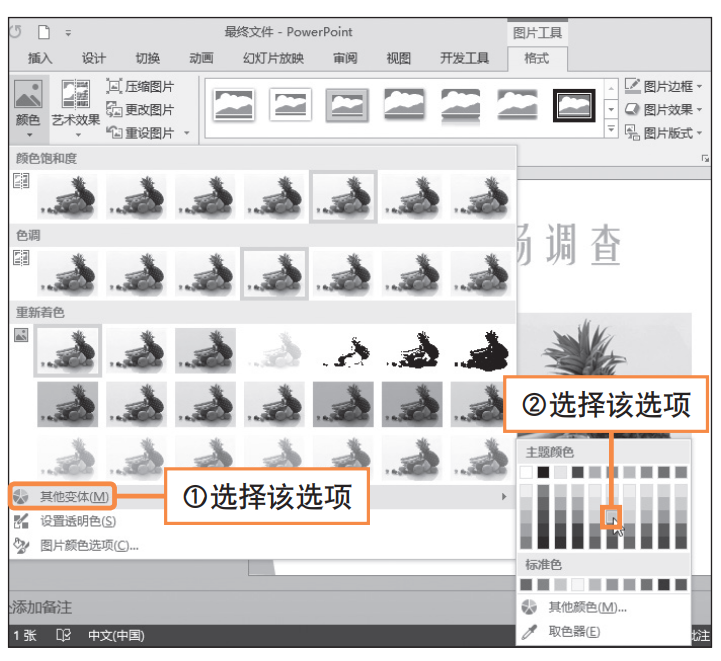Pick the highlighted theme color swatch under cursor

pyautogui.click(x=612, y=517)
